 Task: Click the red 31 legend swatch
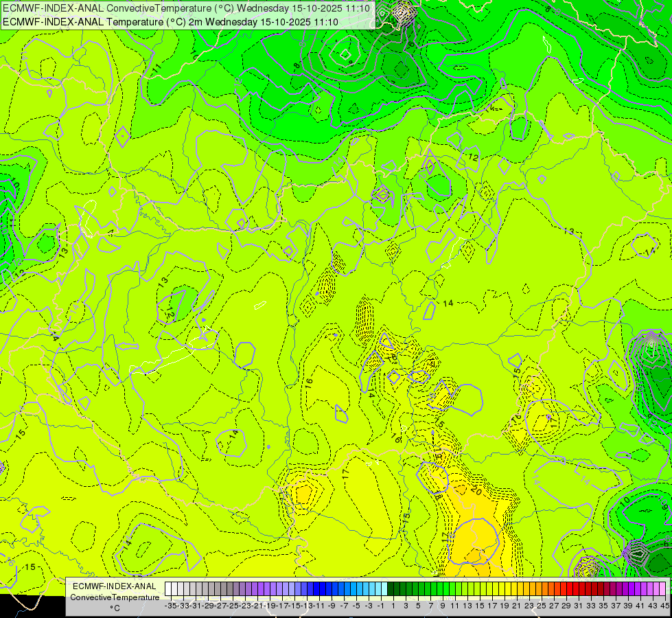coord(576,588)
